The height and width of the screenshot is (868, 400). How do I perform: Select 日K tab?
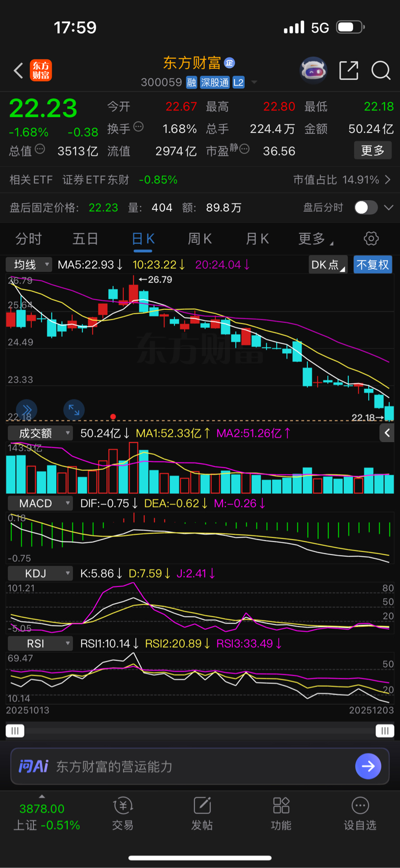pos(143,239)
